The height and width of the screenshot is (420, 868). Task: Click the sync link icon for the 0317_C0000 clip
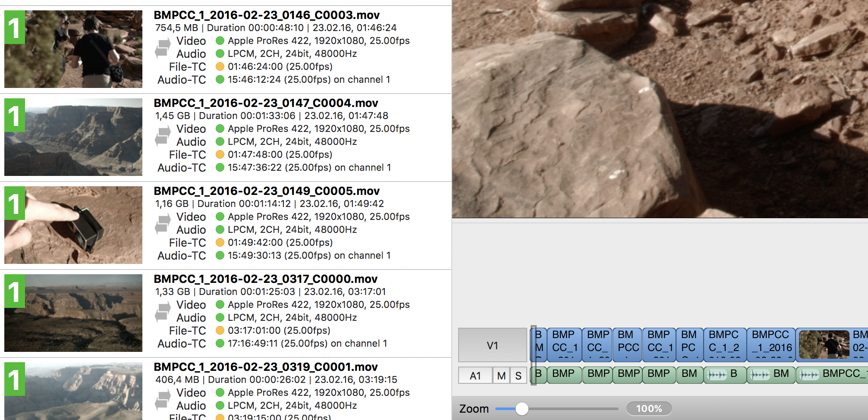click(163, 311)
